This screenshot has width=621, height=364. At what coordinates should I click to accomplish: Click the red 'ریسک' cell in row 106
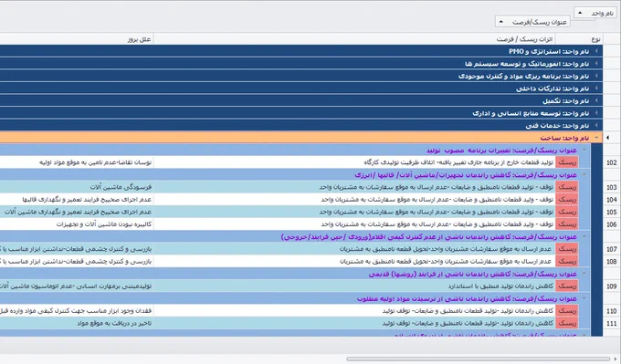[x=567, y=224]
